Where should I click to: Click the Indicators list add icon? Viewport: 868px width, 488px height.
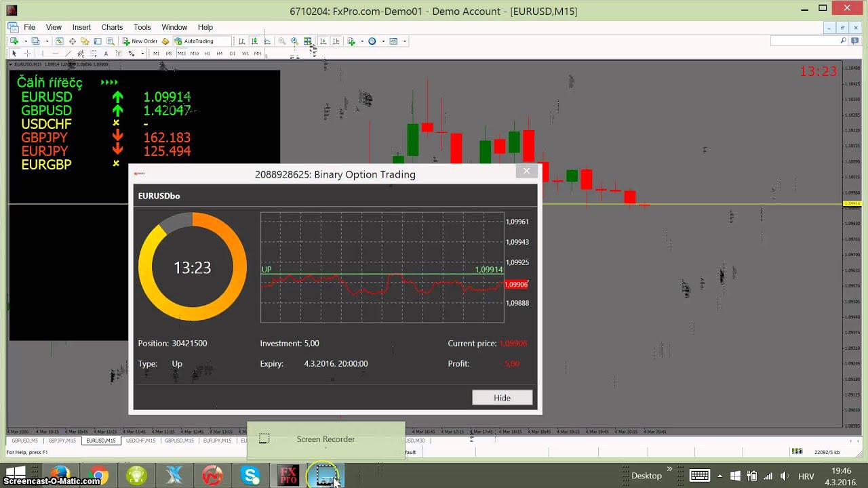(351, 41)
